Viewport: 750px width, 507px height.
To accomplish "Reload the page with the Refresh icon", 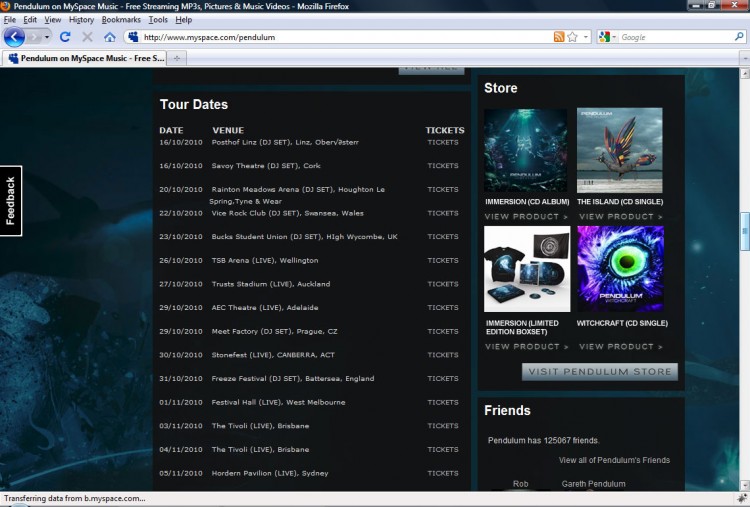I will 65,37.
